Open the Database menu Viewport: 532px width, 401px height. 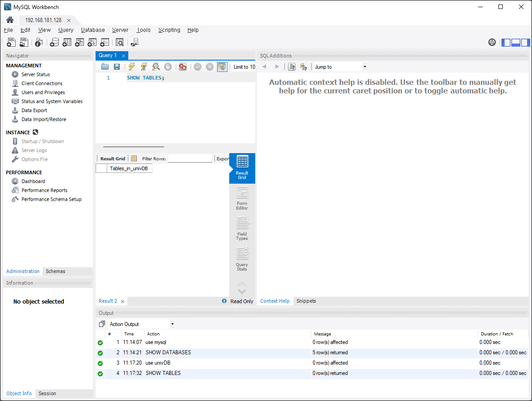[93, 30]
